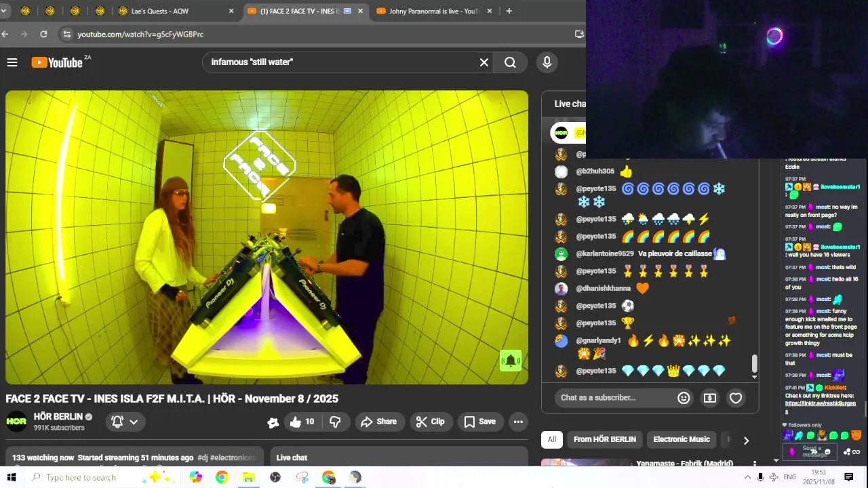
Task: Clear the search box with the X
Action: point(484,62)
